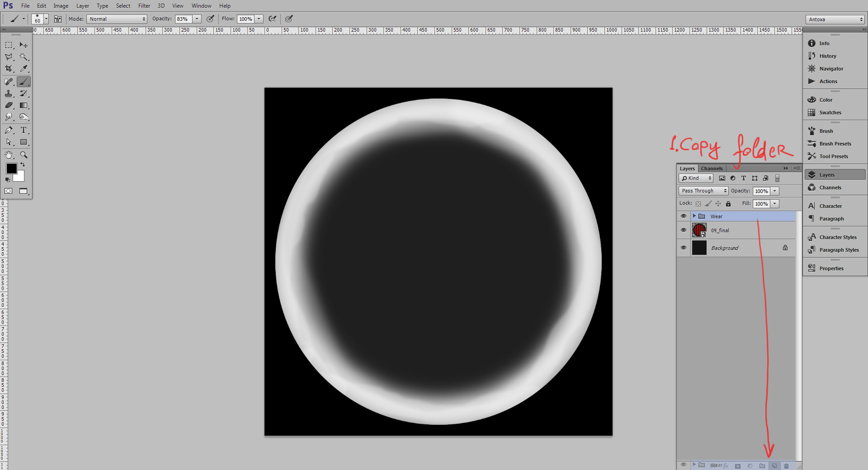The height and width of the screenshot is (470, 868).
Task: Swap foreground and background colors
Action: point(23,164)
